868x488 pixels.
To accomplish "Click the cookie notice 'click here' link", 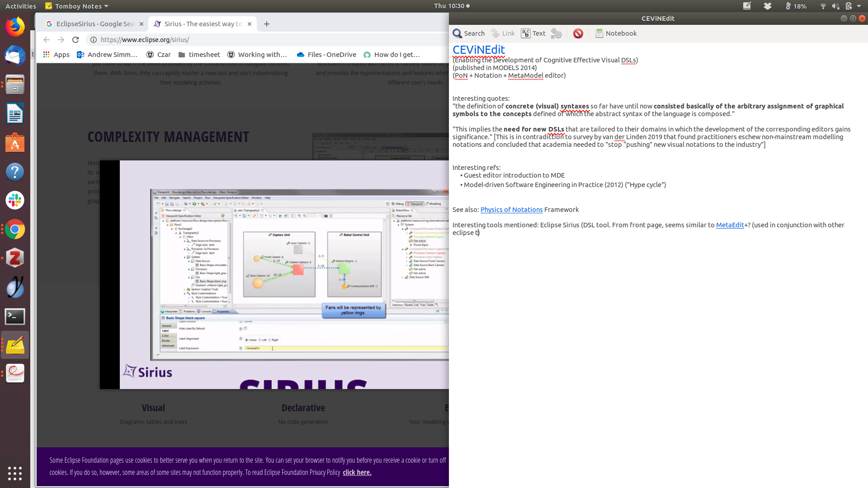I will [x=357, y=472].
